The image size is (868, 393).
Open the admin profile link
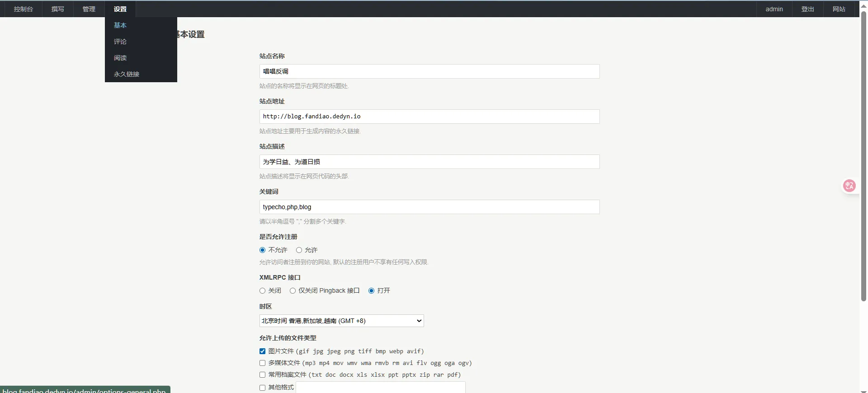coord(774,9)
